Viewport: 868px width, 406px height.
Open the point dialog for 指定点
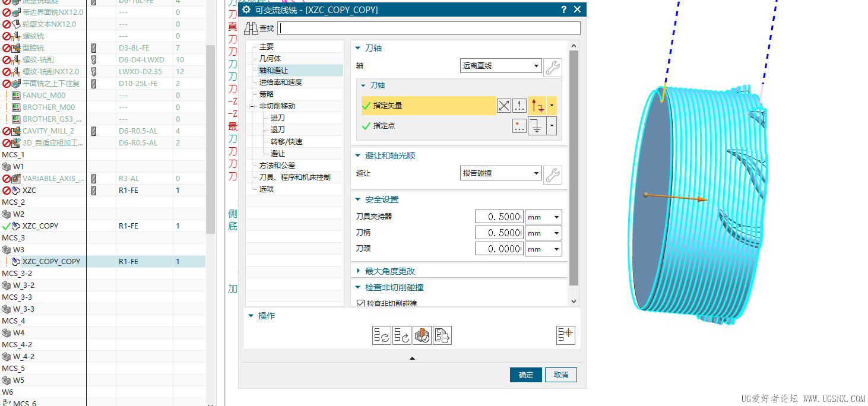pyautogui.click(x=518, y=126)
